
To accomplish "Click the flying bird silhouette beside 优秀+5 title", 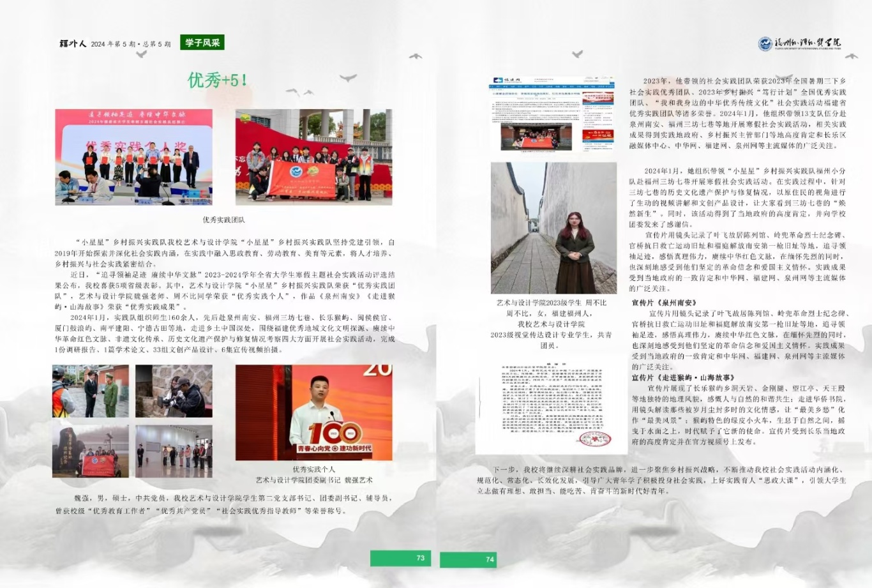I will point(348,79).
